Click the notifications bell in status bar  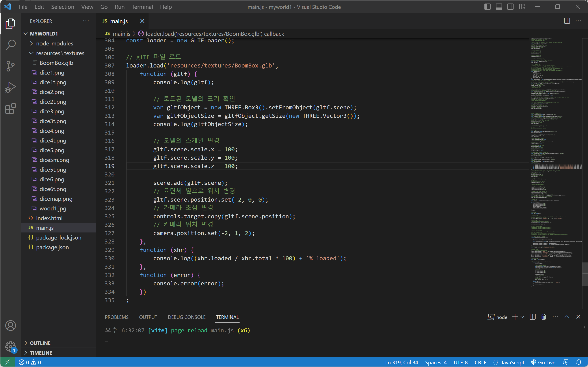coord(579,362)
